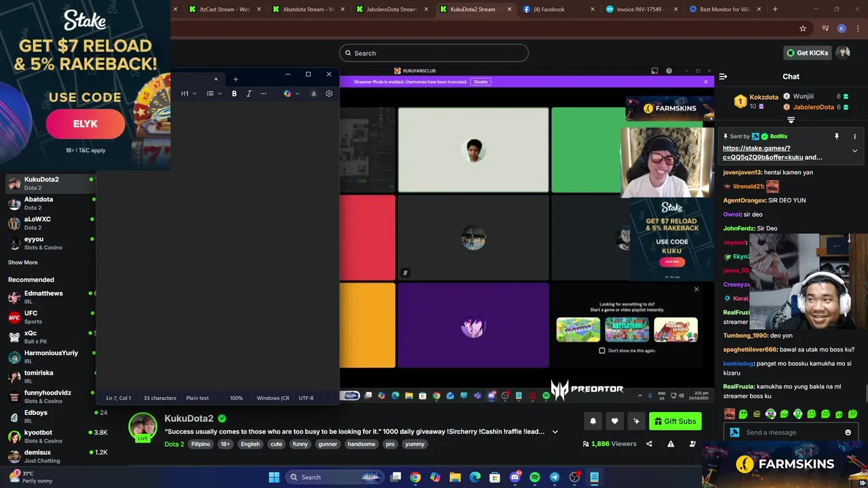The height and width of the screenshot is (488, 868).
Task: Disable Streamer Mode in the stream
Action: (481, 81)
